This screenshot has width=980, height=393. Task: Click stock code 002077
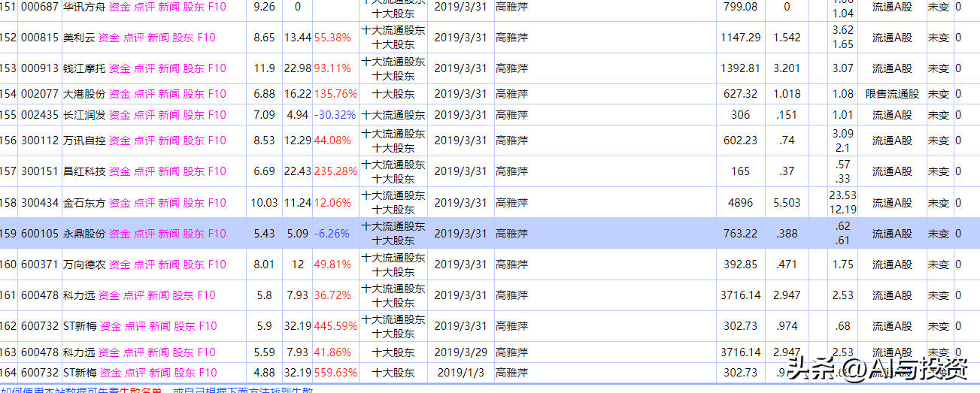[39, 94]
